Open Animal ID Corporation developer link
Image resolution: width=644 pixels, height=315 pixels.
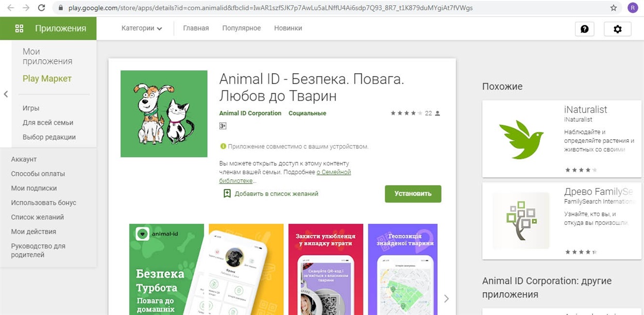(250, 113)
